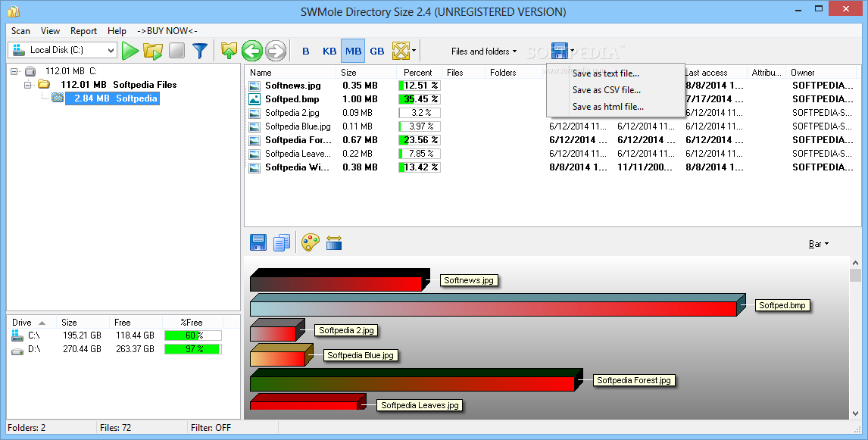
Task: Switch size units to GB
Action: (377, 51)
